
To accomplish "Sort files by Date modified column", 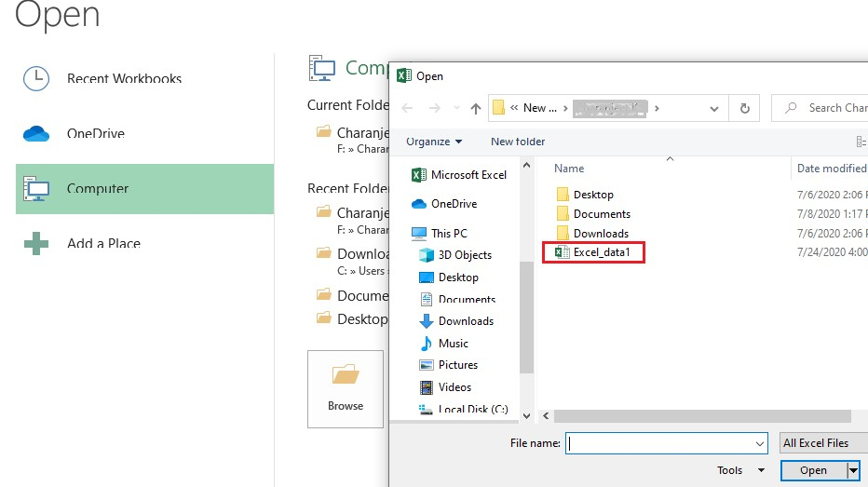I will (831, 169).
